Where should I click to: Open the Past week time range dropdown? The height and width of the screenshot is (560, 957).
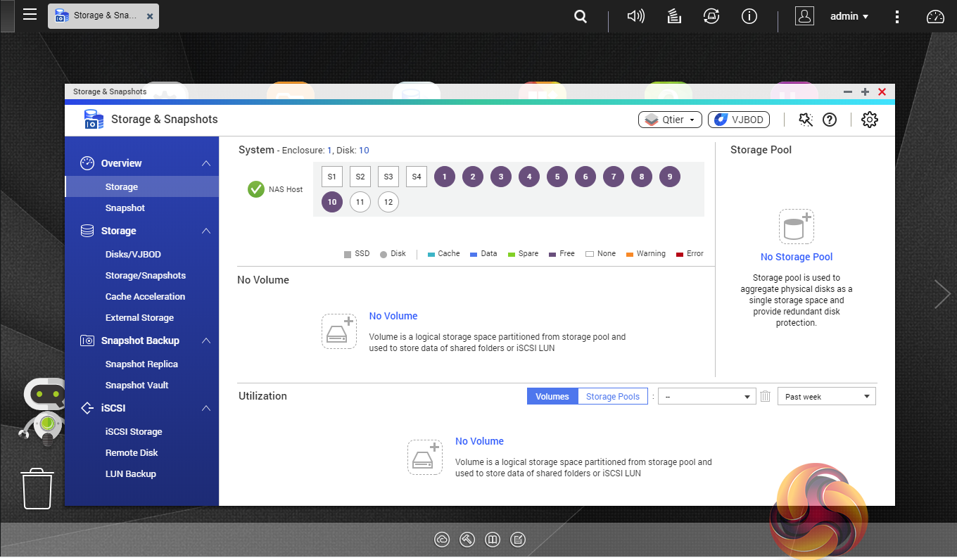827,397
